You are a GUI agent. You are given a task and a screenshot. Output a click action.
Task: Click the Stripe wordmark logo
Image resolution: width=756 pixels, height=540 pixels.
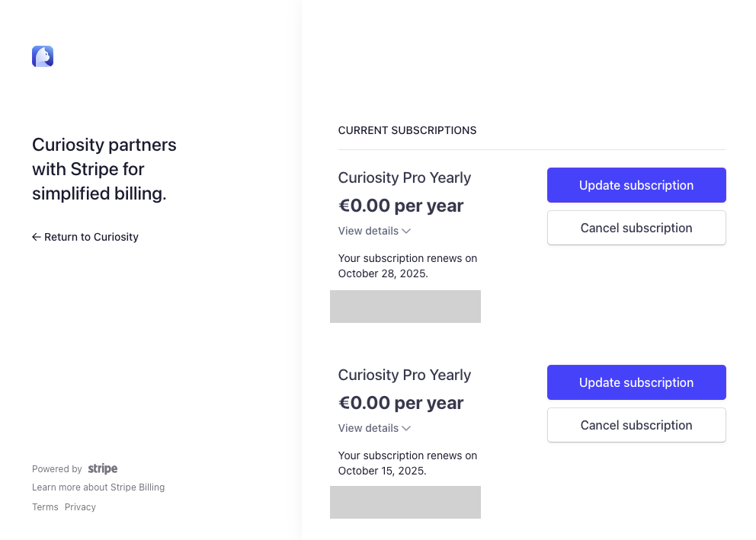[102, 468]
